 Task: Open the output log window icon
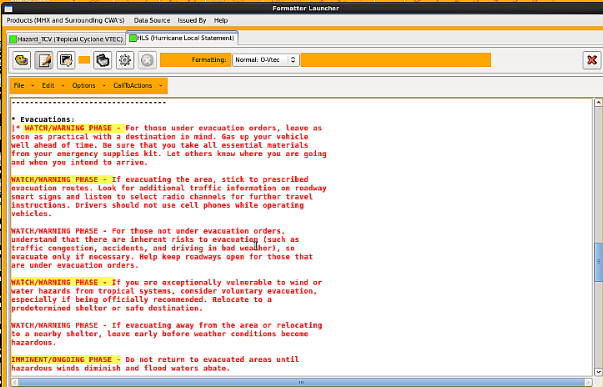pyautogui.click(x=66, y=60)
